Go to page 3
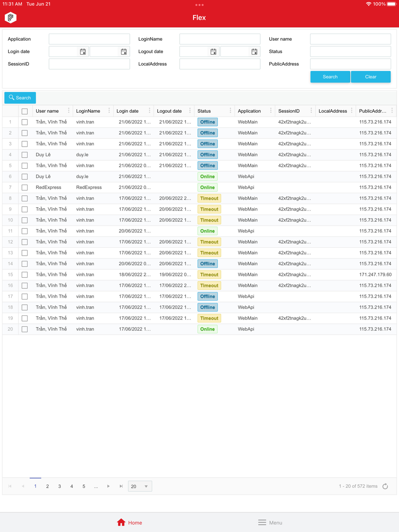This screenshot has height=532, width=399. (x=59, y=486)
